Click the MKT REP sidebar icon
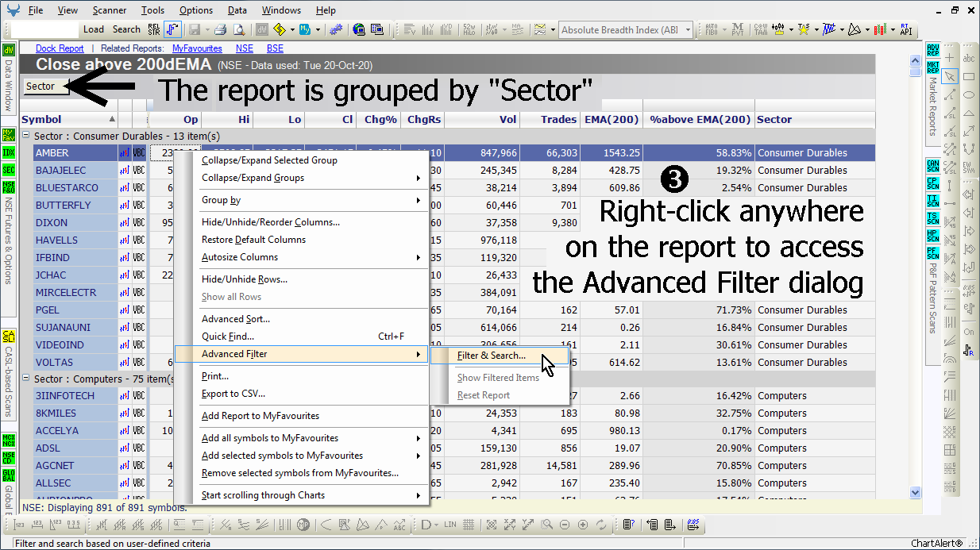980x550 pixels. coord(933,66)
